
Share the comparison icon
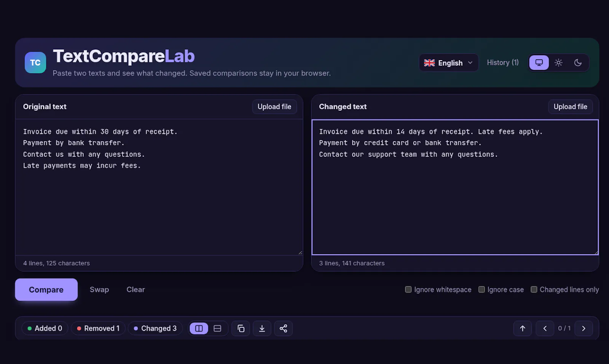[283, 328]
